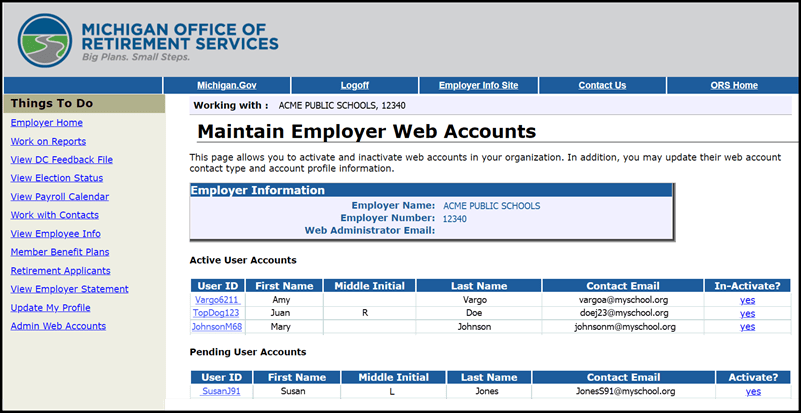
Task: Inactivate Mary Johnson's account with yes link
Action: (747, 327)
